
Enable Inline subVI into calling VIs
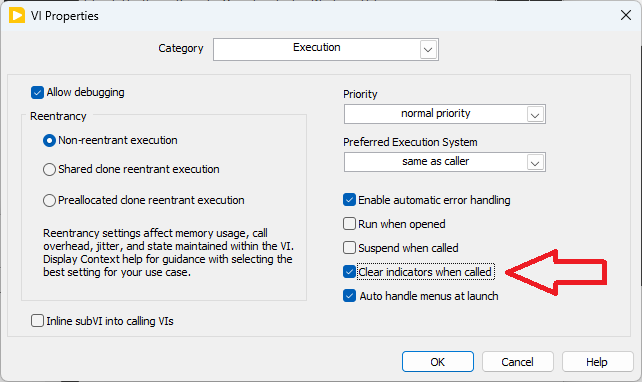(37, 321)
